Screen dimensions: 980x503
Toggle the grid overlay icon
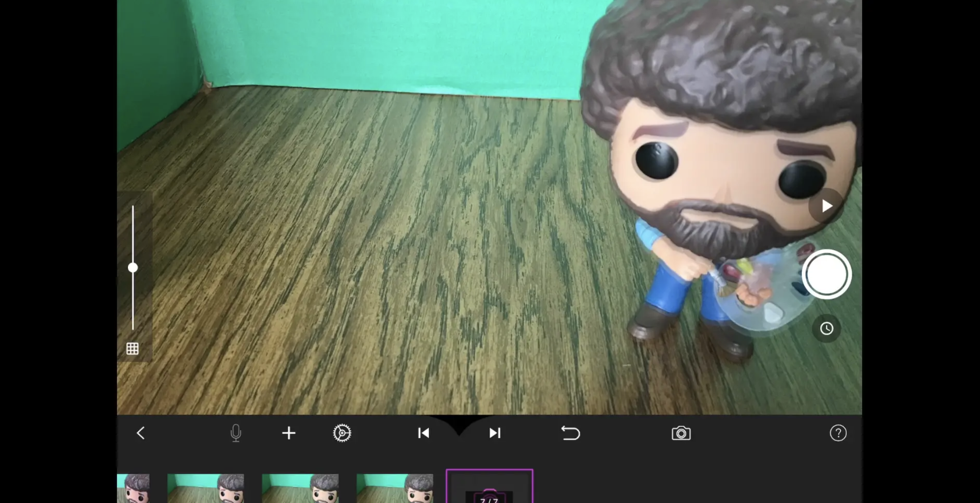pos(132,349)
